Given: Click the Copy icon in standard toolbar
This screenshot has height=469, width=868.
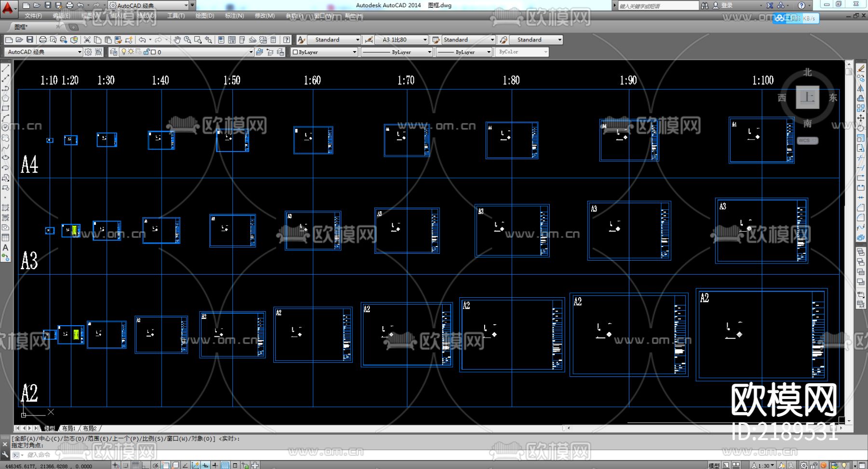Looking at the screenshot, I should click(x=97, y=40).
